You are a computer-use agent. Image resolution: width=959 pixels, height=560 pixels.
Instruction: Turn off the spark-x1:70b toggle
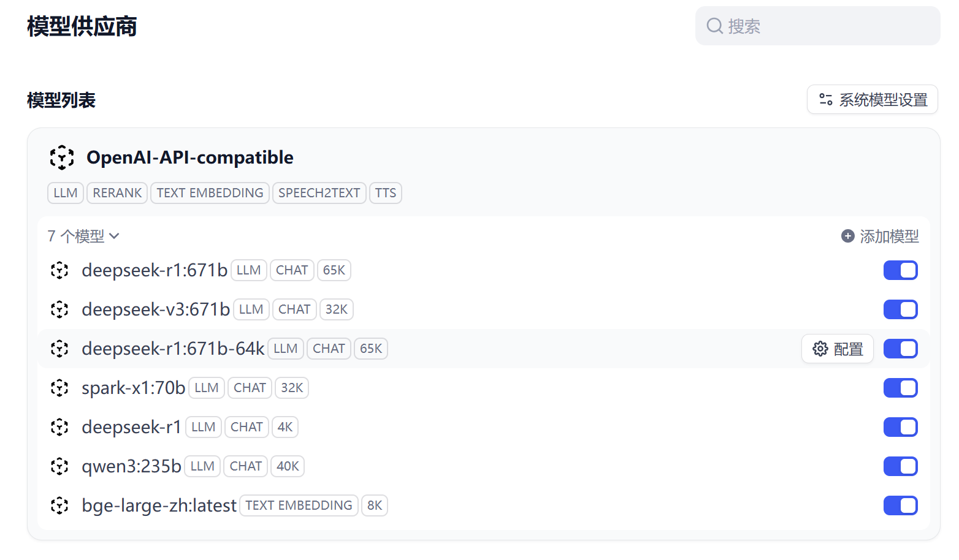pyautogui.click(x=900, y=388)
